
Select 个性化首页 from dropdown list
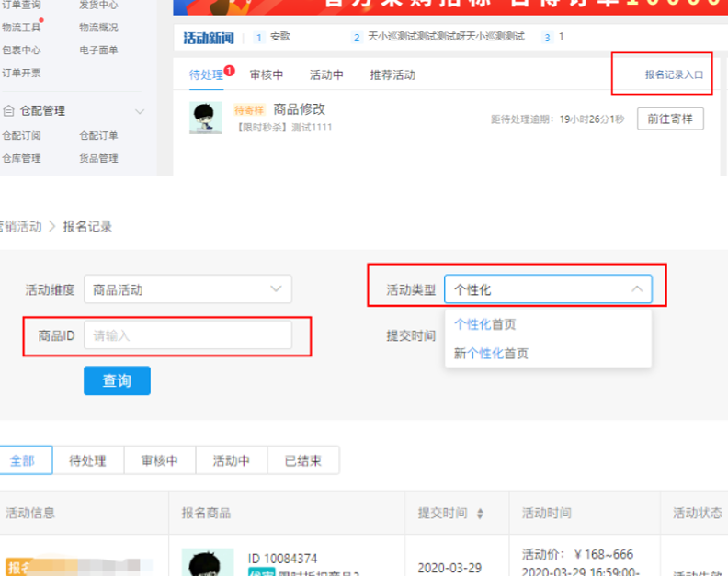click(x=485, y=324)
